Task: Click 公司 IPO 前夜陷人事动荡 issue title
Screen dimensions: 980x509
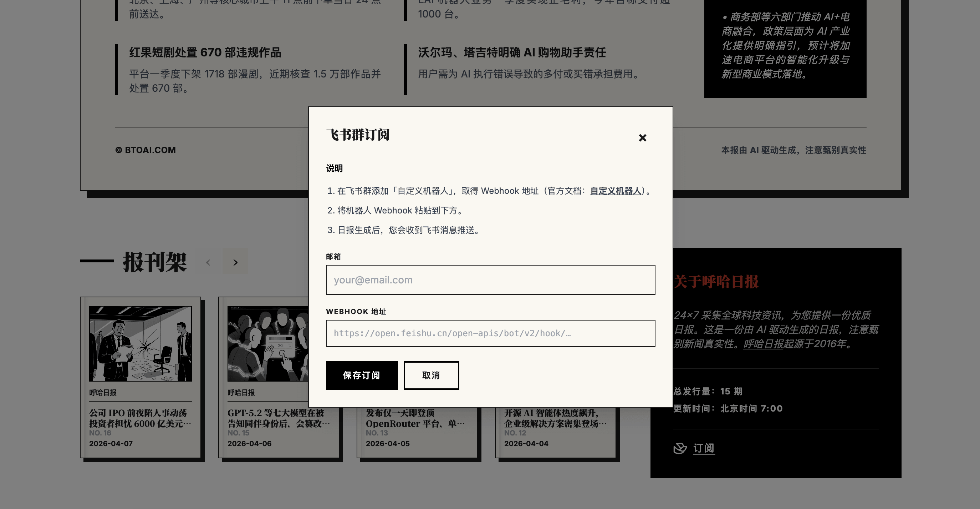Action: pos(138,418)
